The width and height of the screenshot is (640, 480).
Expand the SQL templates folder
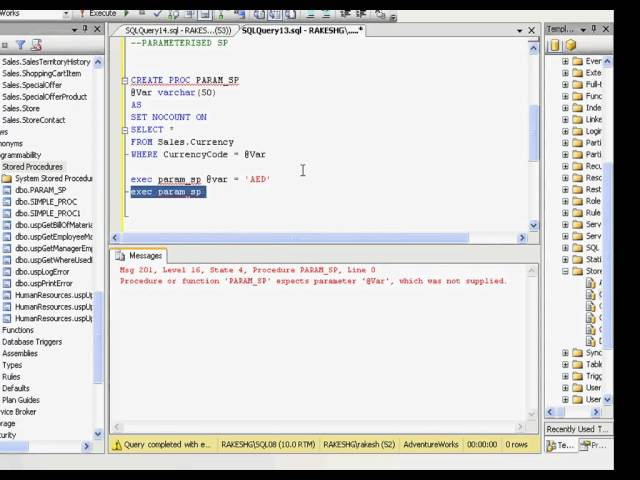(565, 248)
